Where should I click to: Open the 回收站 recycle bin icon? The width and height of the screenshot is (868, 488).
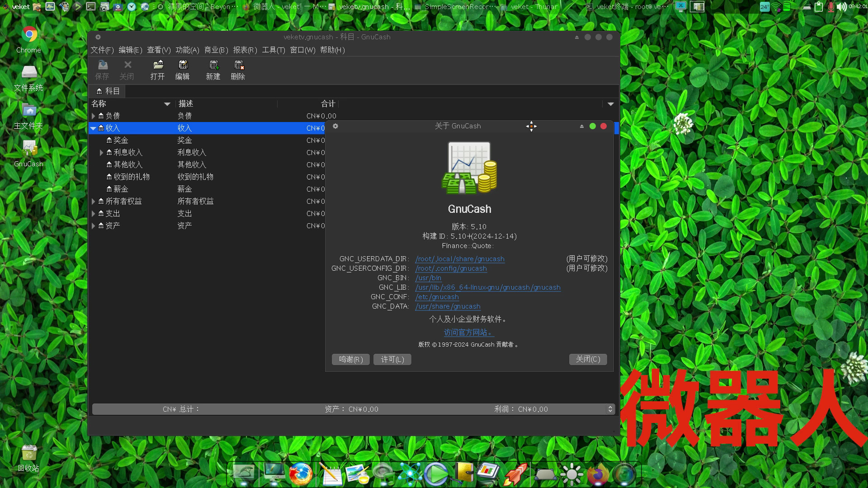(x=29, y=458)
